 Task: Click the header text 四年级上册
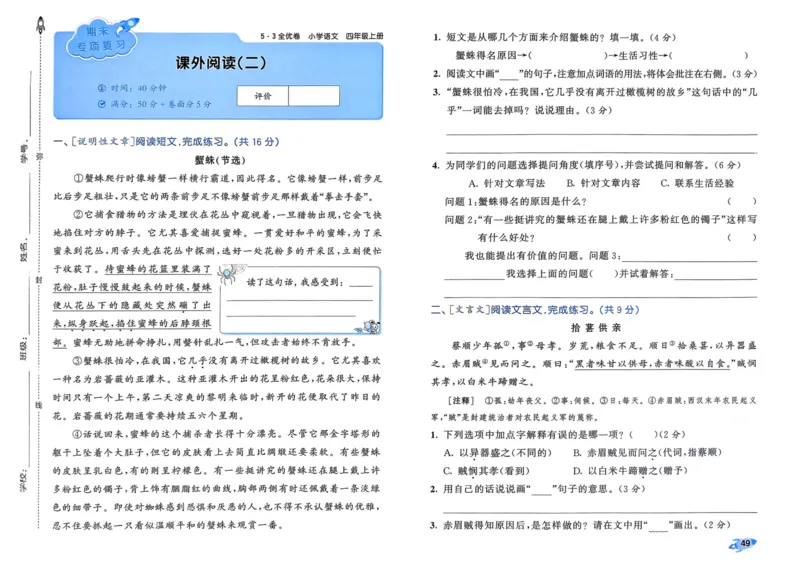pyautogui.click(x=364, y=36)
